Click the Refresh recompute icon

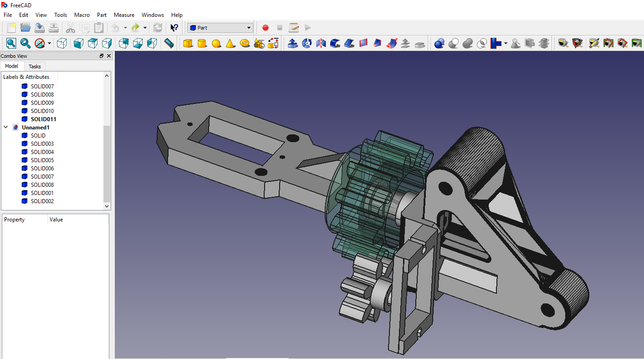[158, 28]
